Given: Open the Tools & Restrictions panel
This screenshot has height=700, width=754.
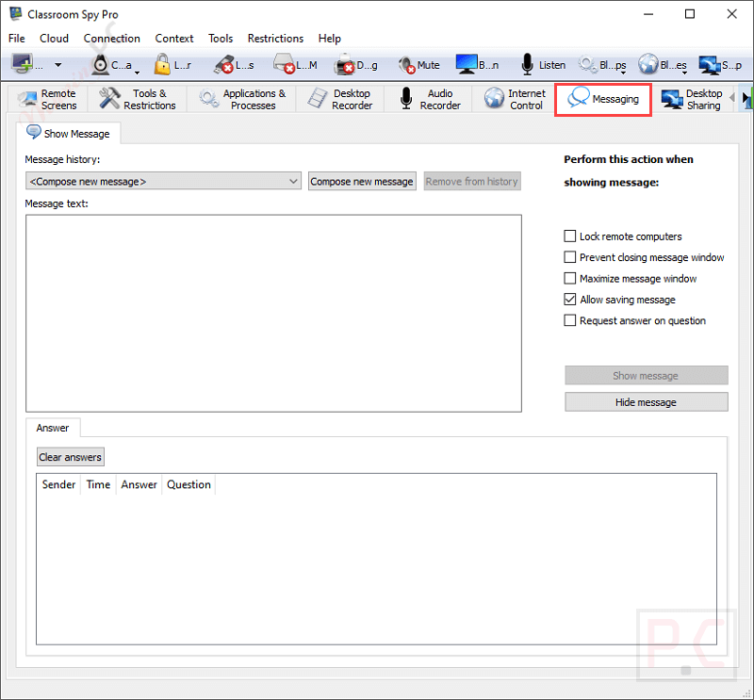Looking at the screenshot, I should pos(137,98).
